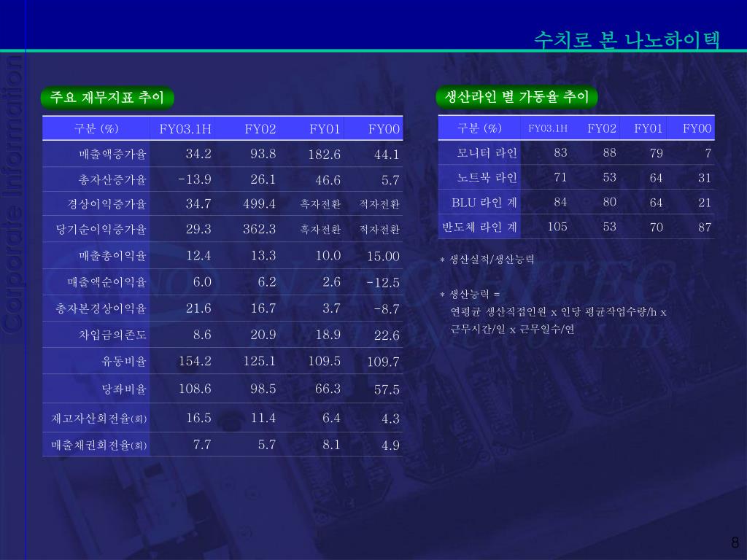The image size is (747, 560).
Task: Click the value 31 in the 노트북 라인 row
Action: tap(705, 178)
